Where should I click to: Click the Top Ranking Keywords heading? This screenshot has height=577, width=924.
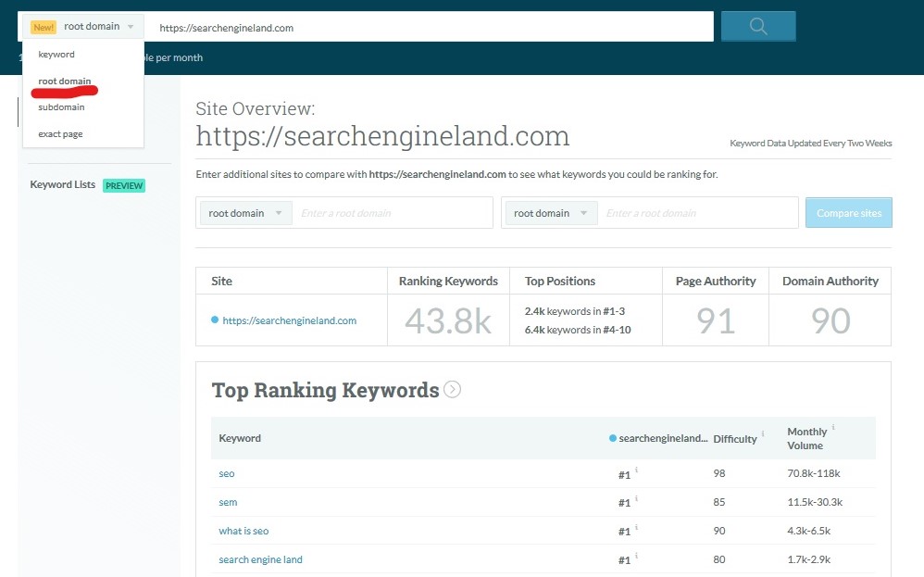(x=325, y=390)
